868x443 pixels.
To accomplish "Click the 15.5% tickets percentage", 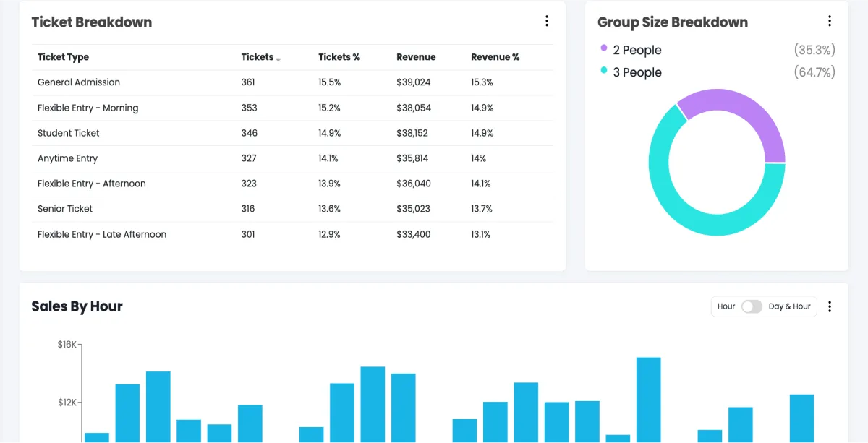I will click(330, 82).
